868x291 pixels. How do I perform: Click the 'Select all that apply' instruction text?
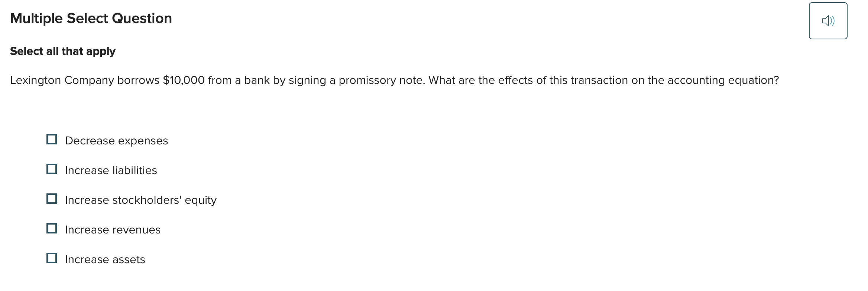(x=63, y=51)
